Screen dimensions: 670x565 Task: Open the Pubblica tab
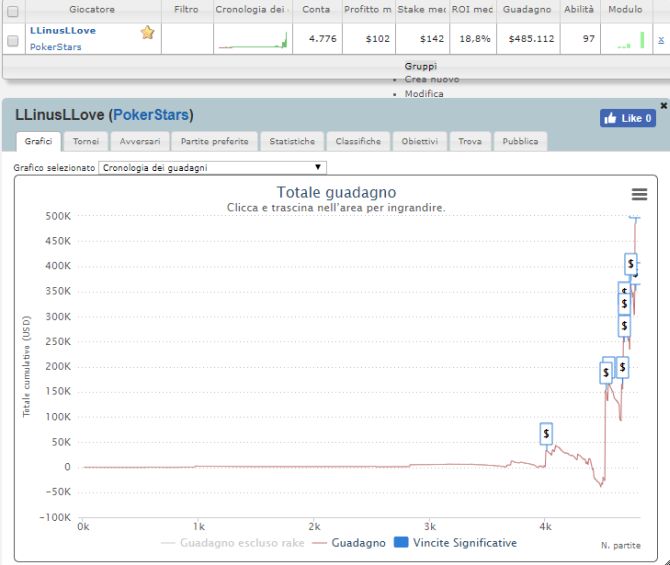pyautogui.click(x=520, y=141)
